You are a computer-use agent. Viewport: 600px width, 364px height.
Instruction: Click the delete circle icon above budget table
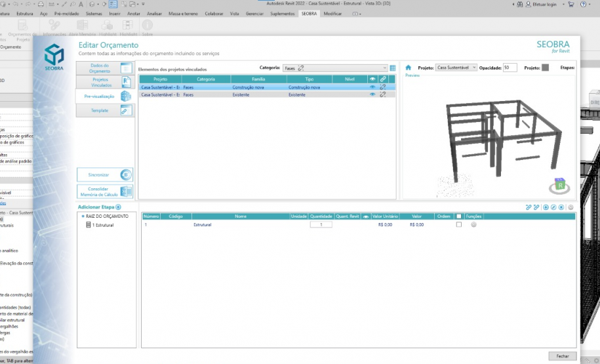[x=561, y=207]
